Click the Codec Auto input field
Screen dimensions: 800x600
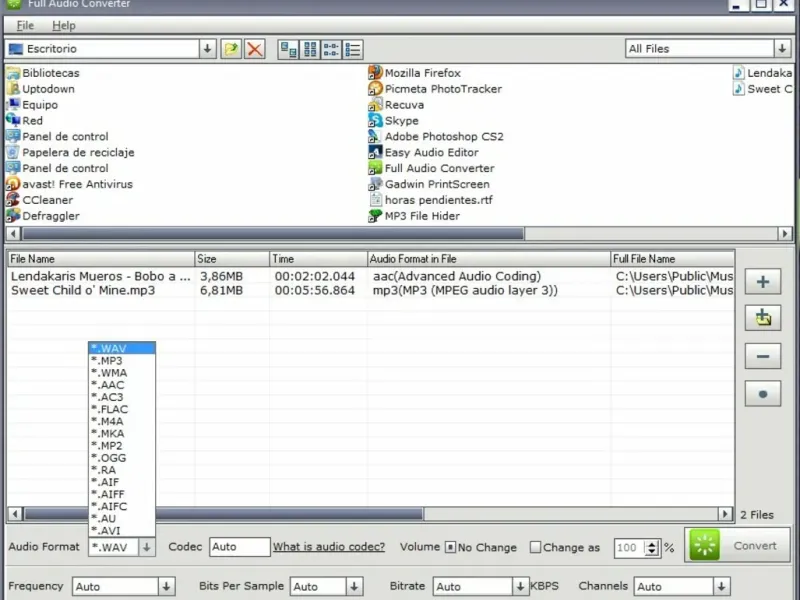[x=239, y=547]
